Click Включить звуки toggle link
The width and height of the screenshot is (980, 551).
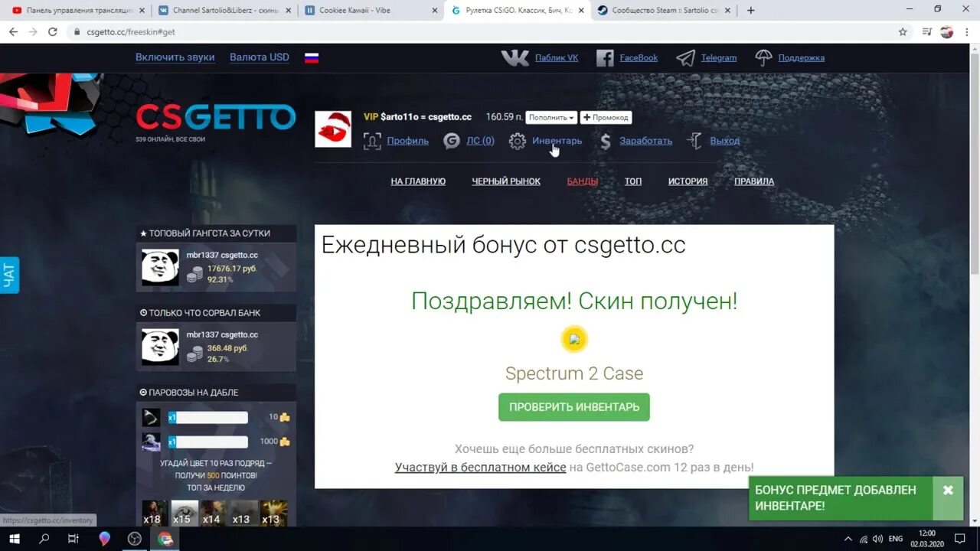click(175, 57)
